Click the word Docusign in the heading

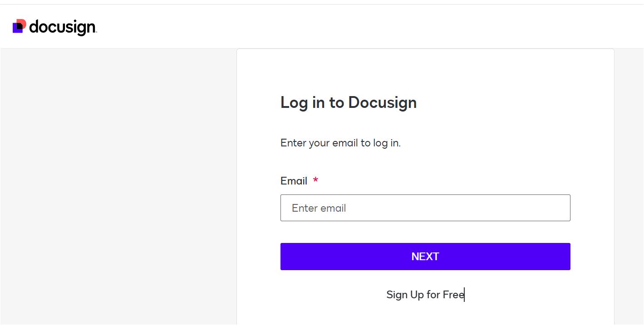coord(382,102)
